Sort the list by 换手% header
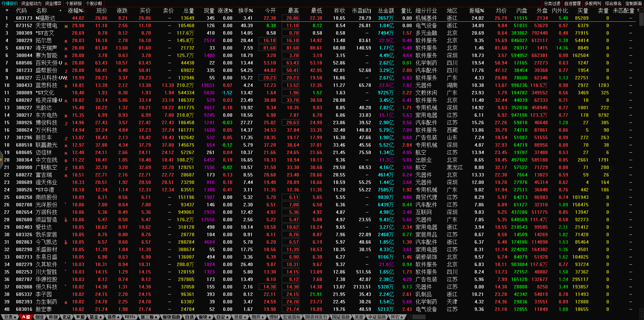Image resolution: width=644 pixels, height=320 pixels. point(245,11)
